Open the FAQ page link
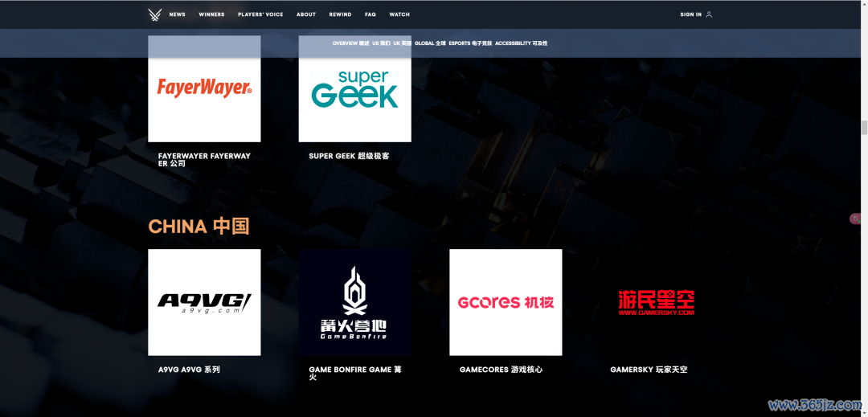This screenshot has height=417, width=868. point(371,14)
